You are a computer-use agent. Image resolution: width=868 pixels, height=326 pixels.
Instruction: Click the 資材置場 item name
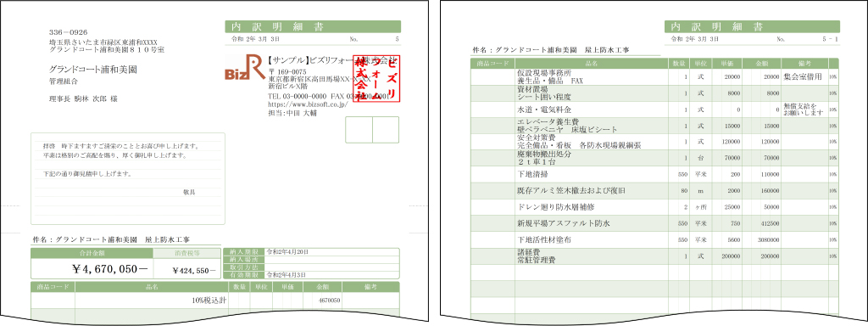pyautogui.click(x=532, y=88)
